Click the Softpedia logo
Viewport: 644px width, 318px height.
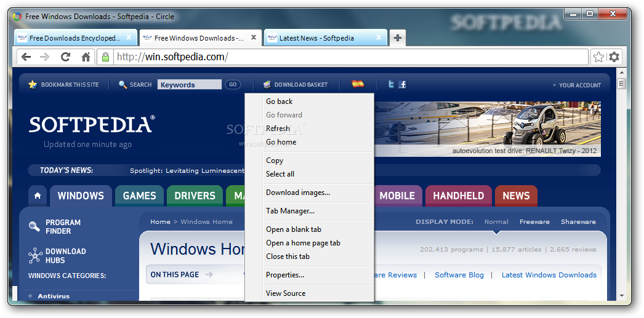92,124
